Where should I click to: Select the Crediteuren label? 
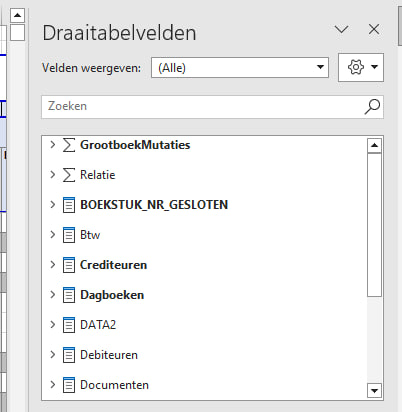113,265
